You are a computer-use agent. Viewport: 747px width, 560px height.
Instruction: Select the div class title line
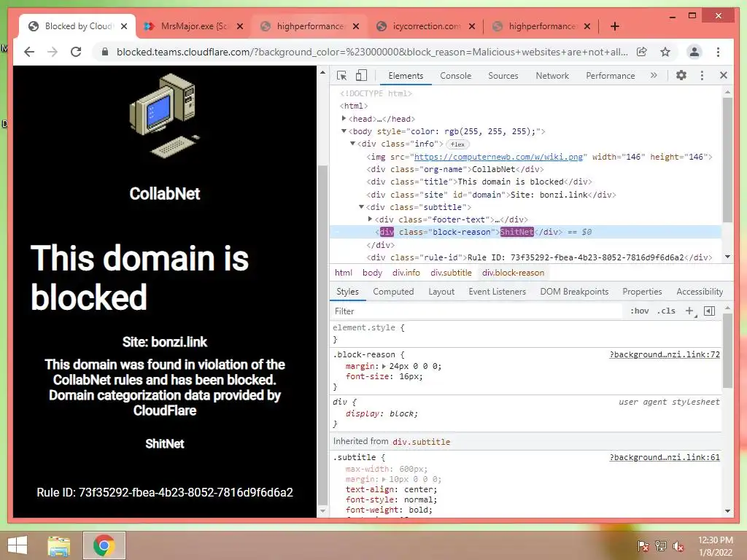point(479,182)
